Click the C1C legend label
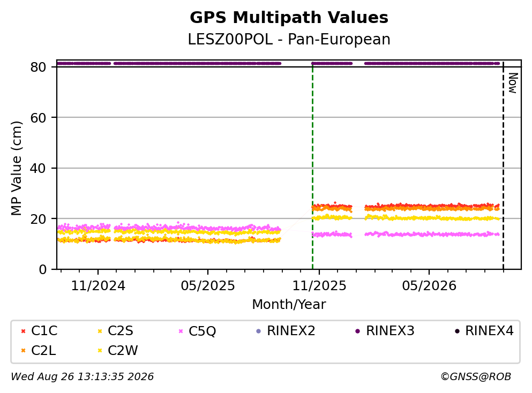532x393 pixels. click(44, 330)
